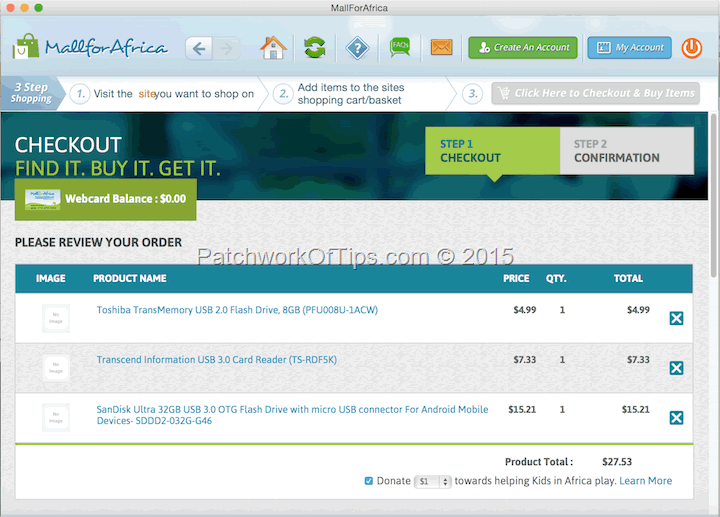Click the orange power logout icon

pos(692,48)
